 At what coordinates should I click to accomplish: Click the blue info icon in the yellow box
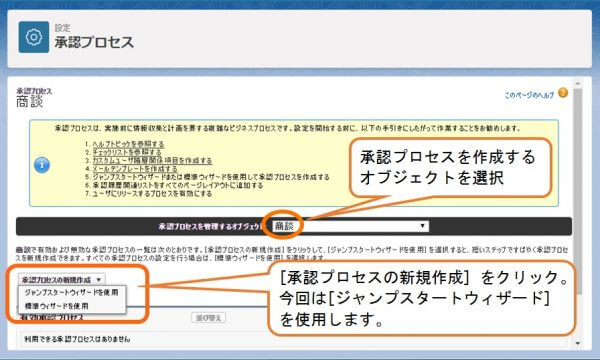(42, 165)
